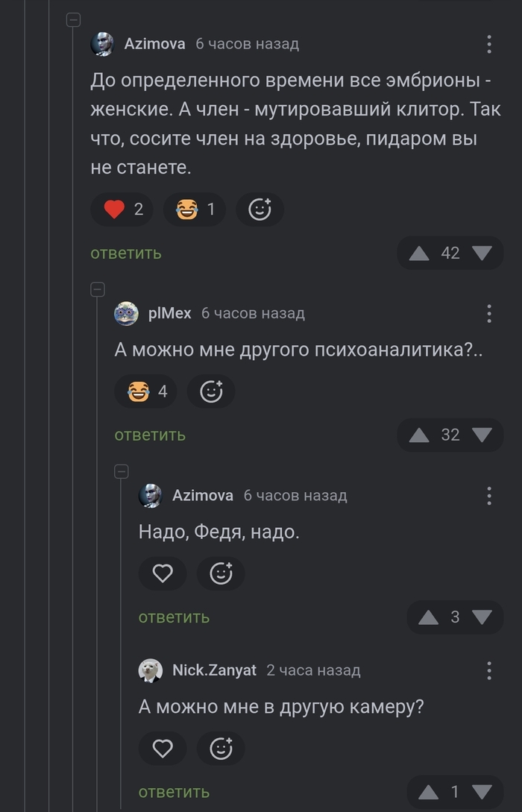Upvote plMex's comment with 32 rating
Screen dimensions: 522x812
(419, 435)
